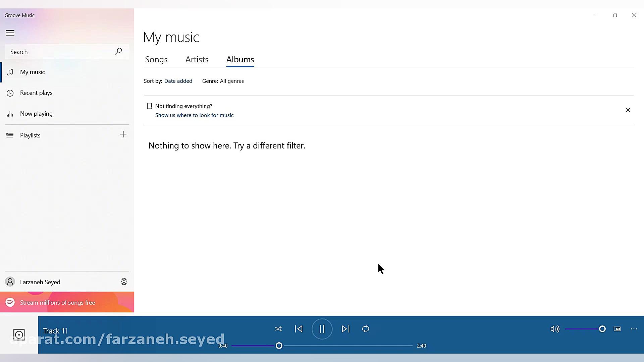Mute the volume speaker icon
Viewport: 644px width, 362px height.
tap(555, 329)
